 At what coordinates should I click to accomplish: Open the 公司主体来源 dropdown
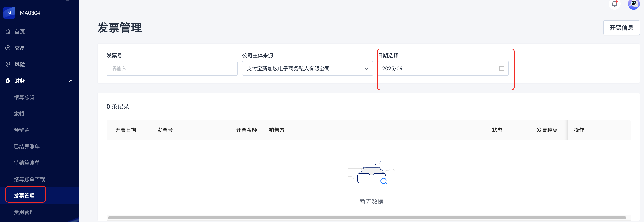coord(307,68)
